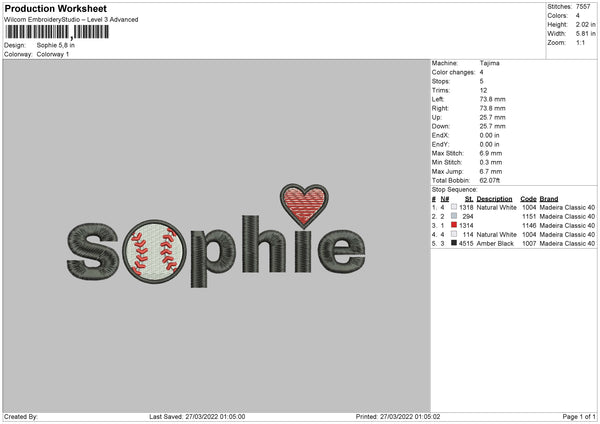Click the embroidered letter h in the design

click(264, 244)
